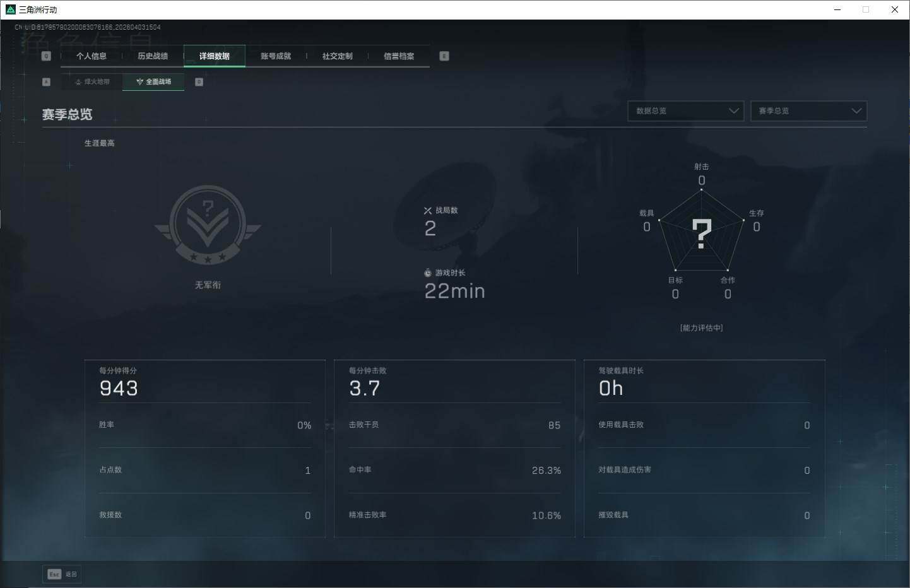Screen dimensions: 910x588
Task: View the 信誉档案 tab
Action: click(x=399, y=56)
